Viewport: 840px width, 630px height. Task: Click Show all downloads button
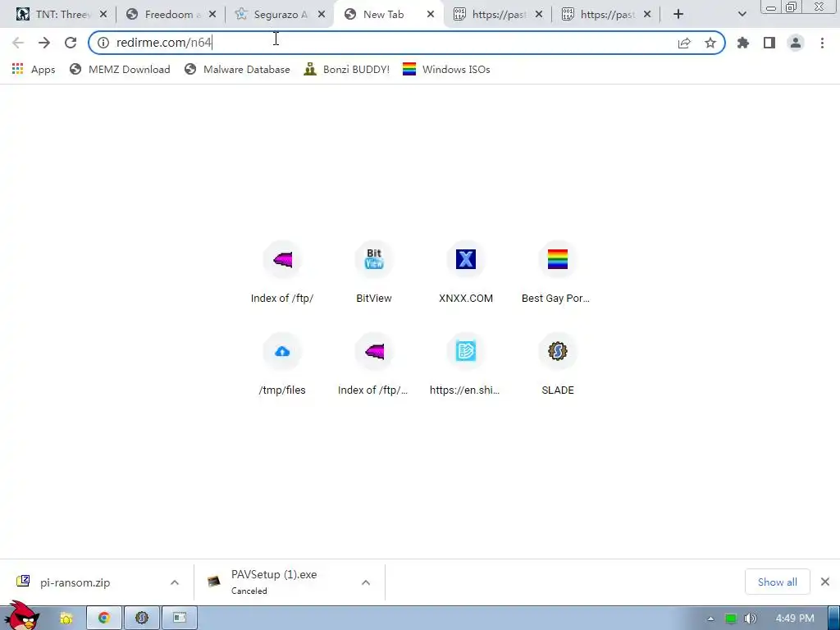tap(778, 582)
